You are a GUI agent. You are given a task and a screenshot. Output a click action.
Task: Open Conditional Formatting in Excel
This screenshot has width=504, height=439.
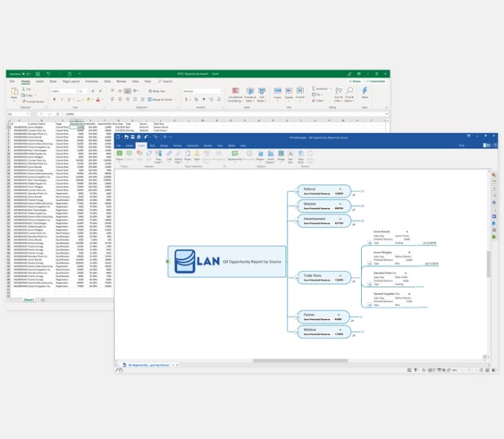coord(235,95)
